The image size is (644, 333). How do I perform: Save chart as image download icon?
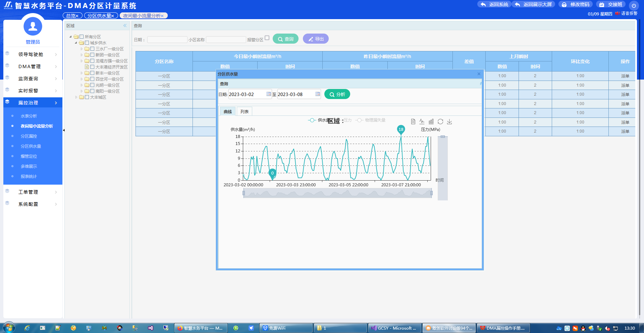449,122
